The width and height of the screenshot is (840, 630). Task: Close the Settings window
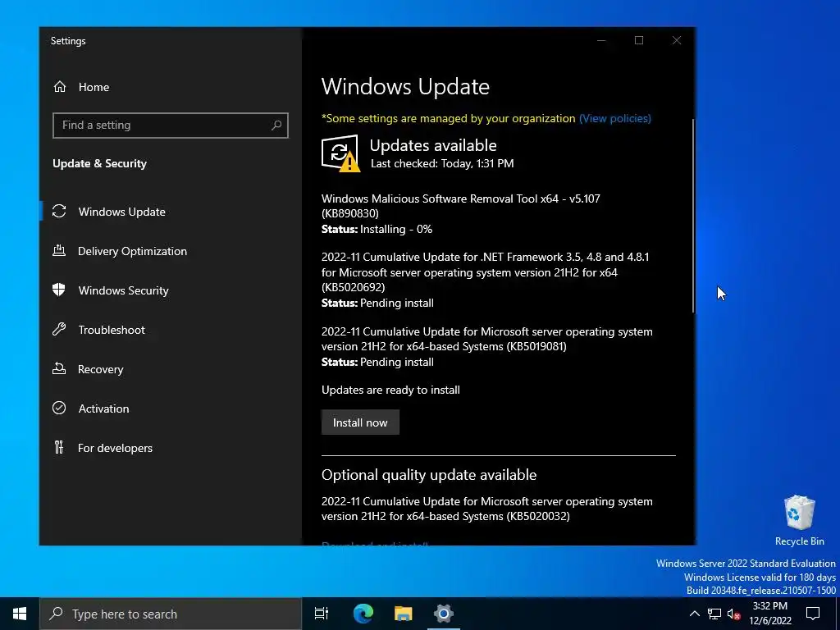(677, 41)
